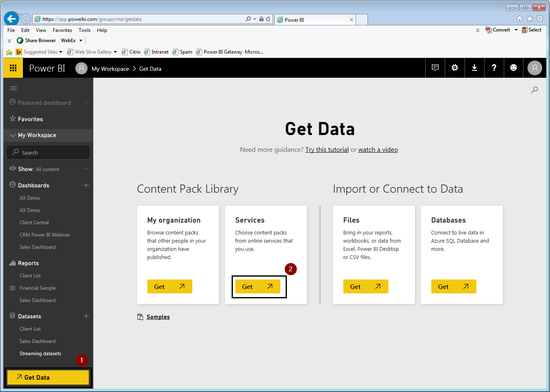Open the app launcher waffle icon
Image resolution: width=550 pixels, height=392 pixels.
point(13,68)
